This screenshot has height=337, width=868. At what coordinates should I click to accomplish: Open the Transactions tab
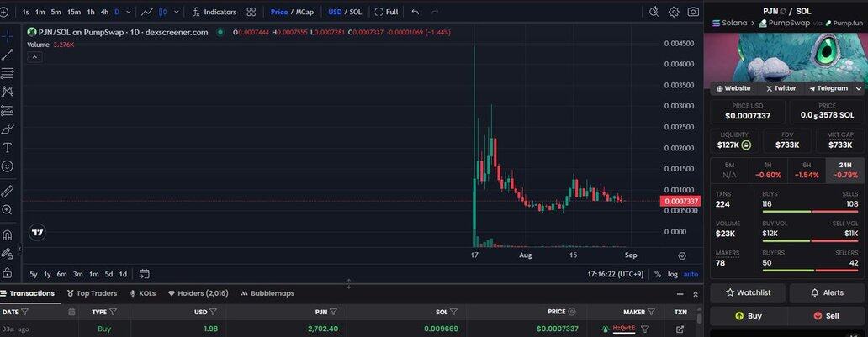coord(28,293)
